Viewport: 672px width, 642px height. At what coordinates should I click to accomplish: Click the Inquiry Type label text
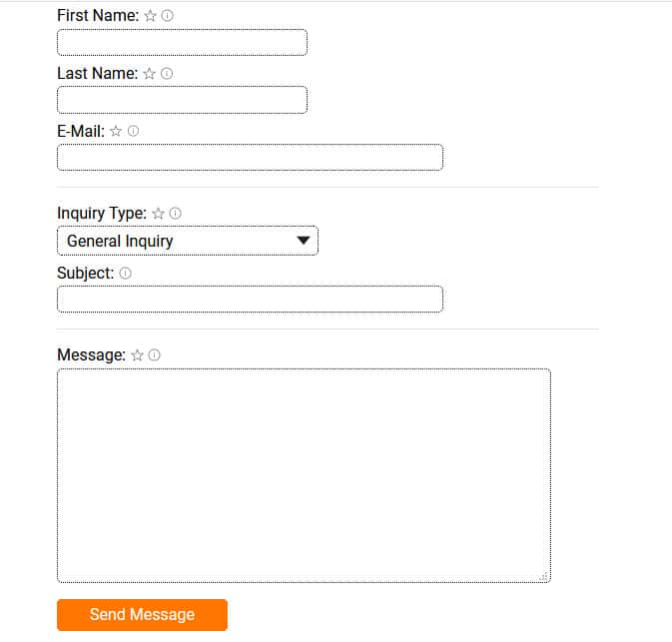(102, 213)
